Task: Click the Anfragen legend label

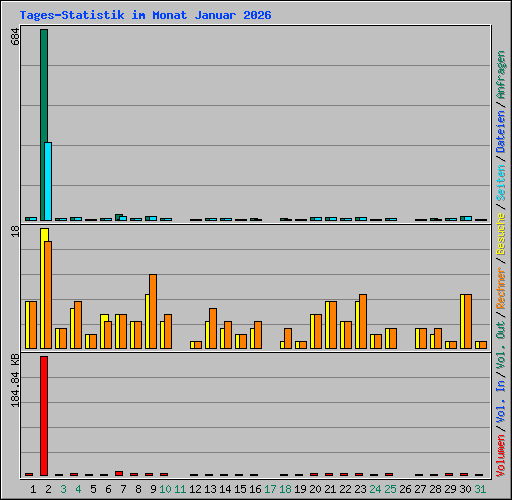Action: pyautogui.click(x=501, y=75)
